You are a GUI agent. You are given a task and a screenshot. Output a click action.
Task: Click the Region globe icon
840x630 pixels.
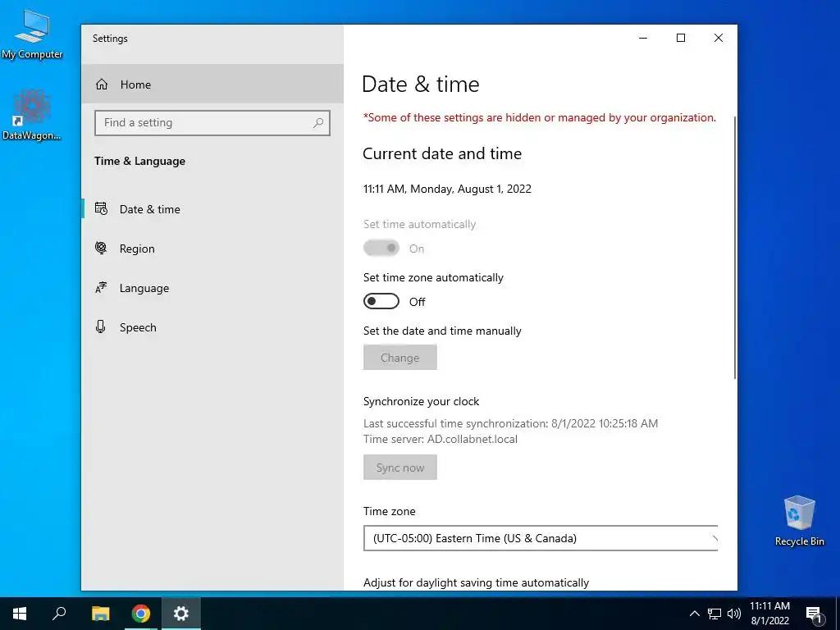pyautogui.click(x=101, y=248)
